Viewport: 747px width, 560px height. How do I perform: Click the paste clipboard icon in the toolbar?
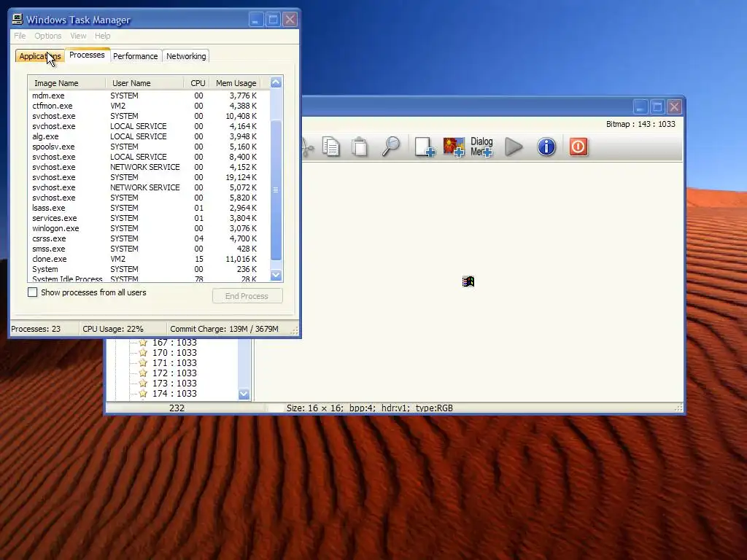360,147
